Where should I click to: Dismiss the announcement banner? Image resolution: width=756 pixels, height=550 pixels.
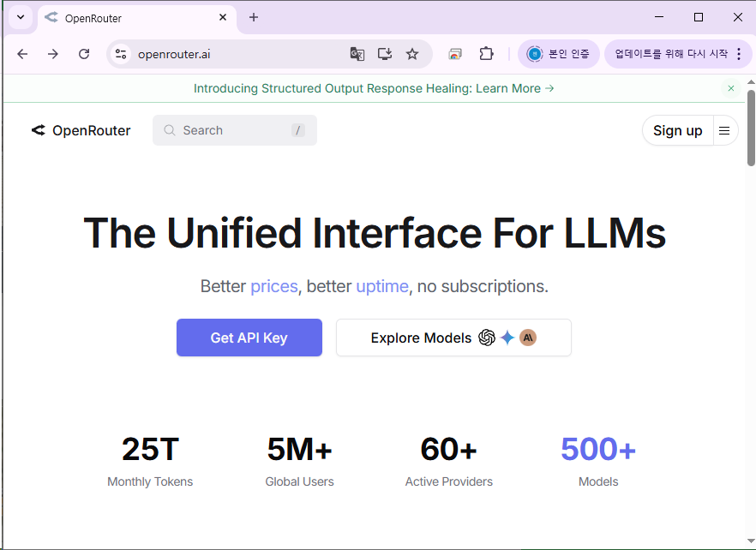point(731,88)
